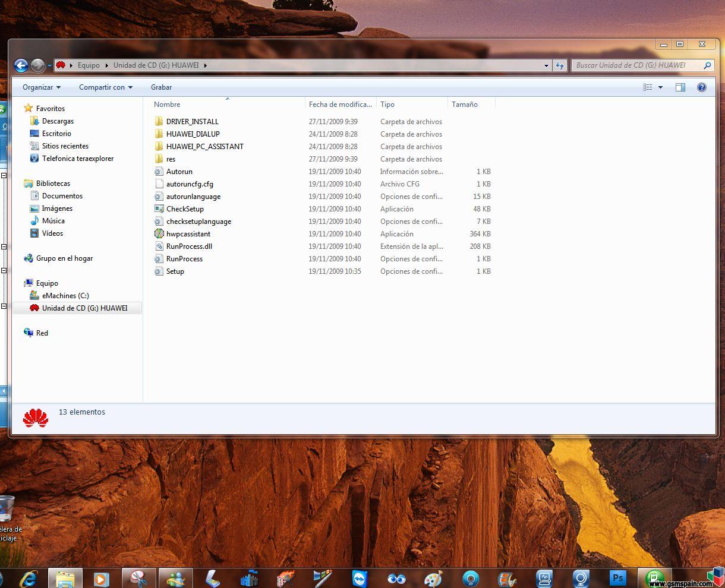Image resolution: width=725 pixels, height=588 pixels.
Task: Select the Setup file name
Action: pyautogui.click(x=175, y=271)
